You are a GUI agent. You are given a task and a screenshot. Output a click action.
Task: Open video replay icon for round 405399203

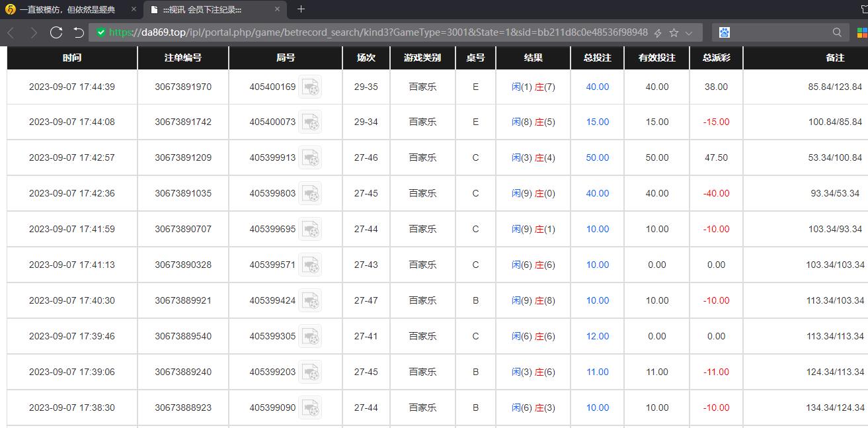coord(310,372)
